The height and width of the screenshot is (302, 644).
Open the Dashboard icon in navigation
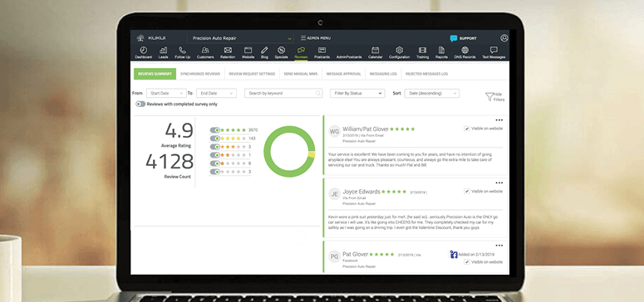pyautogui.click(x=143, y=50)
